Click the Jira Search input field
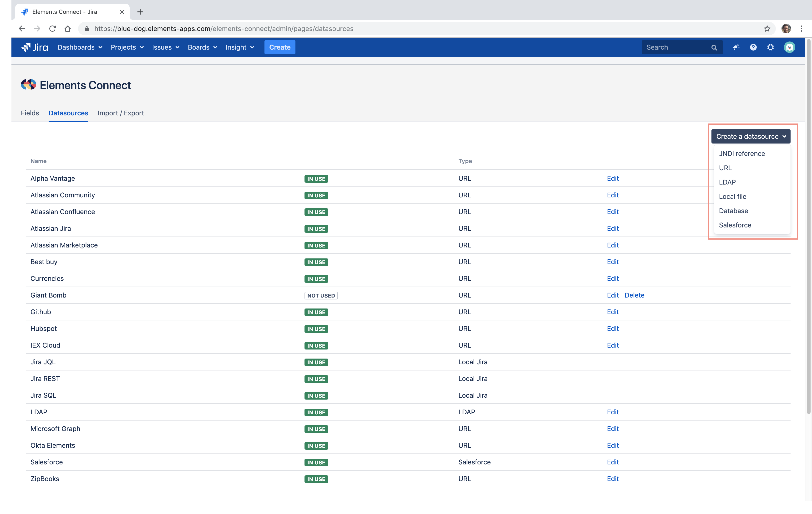The height and width of the screenshot is (514, 812). (677, 47)
